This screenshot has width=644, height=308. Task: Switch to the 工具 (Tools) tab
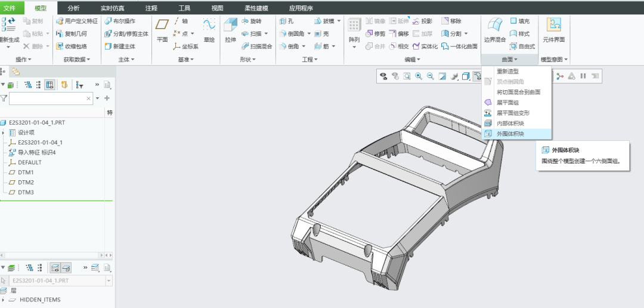tap(184, 8)
